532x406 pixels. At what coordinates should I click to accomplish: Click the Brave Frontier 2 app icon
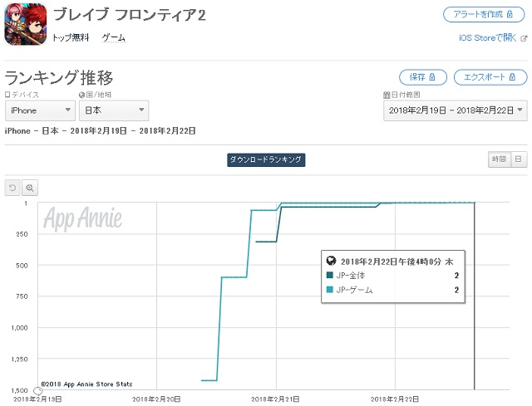pyautogui.click(x=26, y=24)
